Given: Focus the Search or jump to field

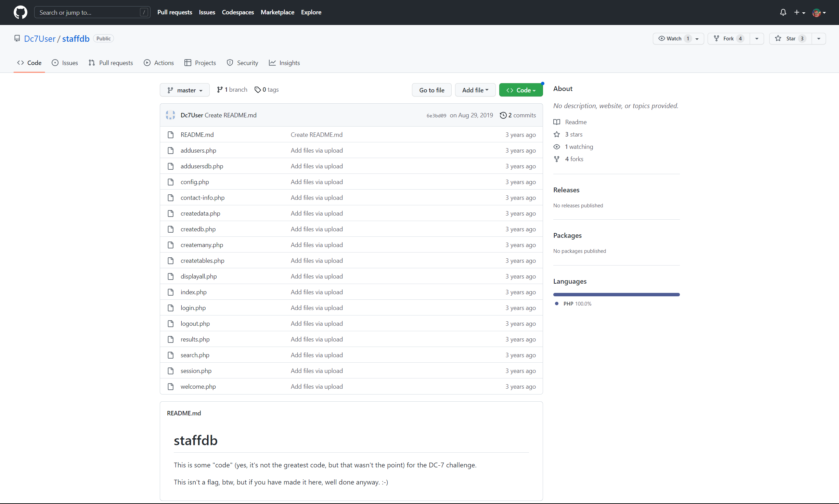Looking at the screenshot, I should [92, 12].
